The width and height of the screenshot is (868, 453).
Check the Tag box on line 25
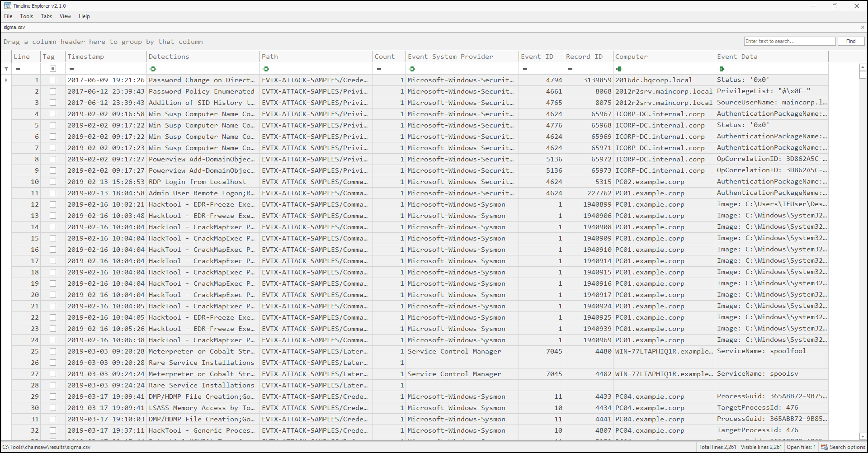(53, 351)
